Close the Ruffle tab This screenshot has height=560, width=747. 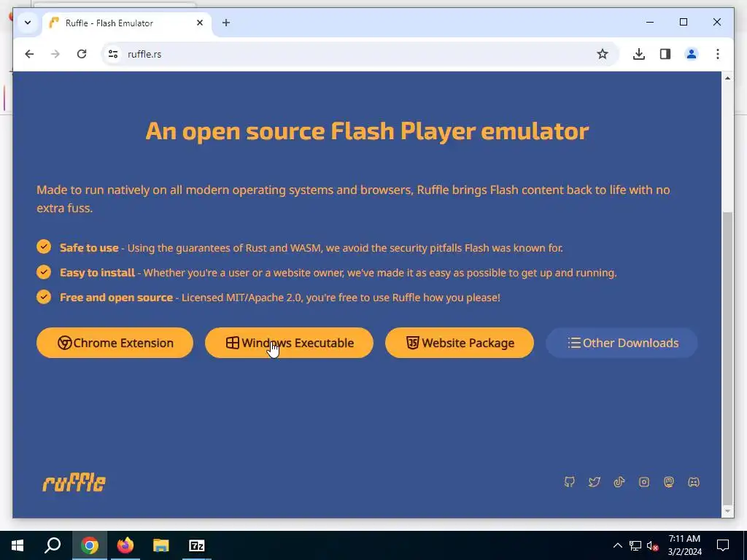200,23
